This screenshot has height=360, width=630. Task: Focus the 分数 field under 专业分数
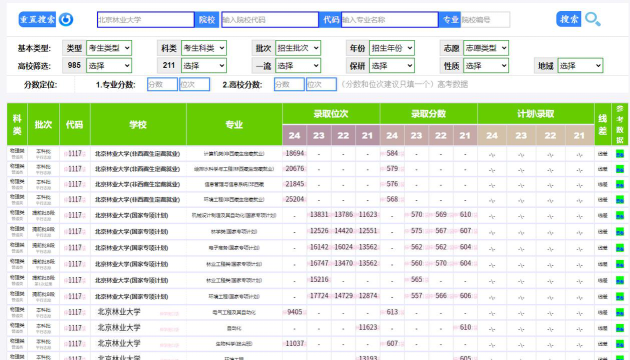pos(162,84)
